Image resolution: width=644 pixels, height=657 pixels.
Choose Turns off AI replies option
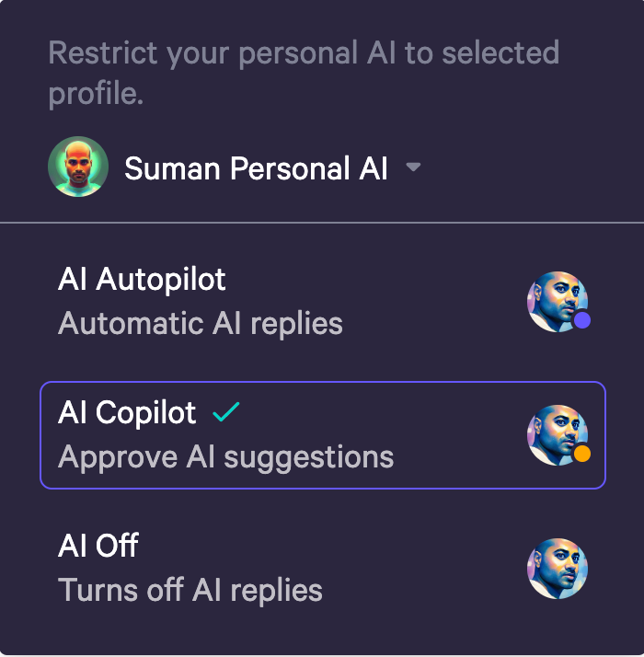coord(190,590)
